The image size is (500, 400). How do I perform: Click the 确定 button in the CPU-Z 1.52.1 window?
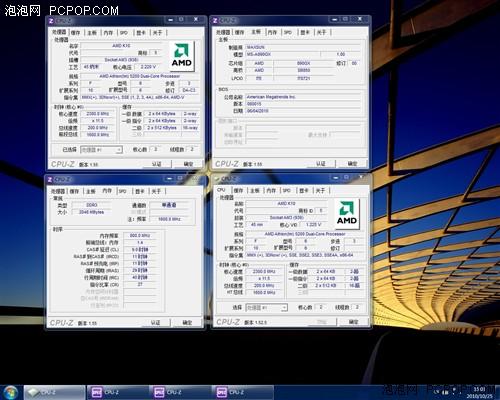pos(353,322)
